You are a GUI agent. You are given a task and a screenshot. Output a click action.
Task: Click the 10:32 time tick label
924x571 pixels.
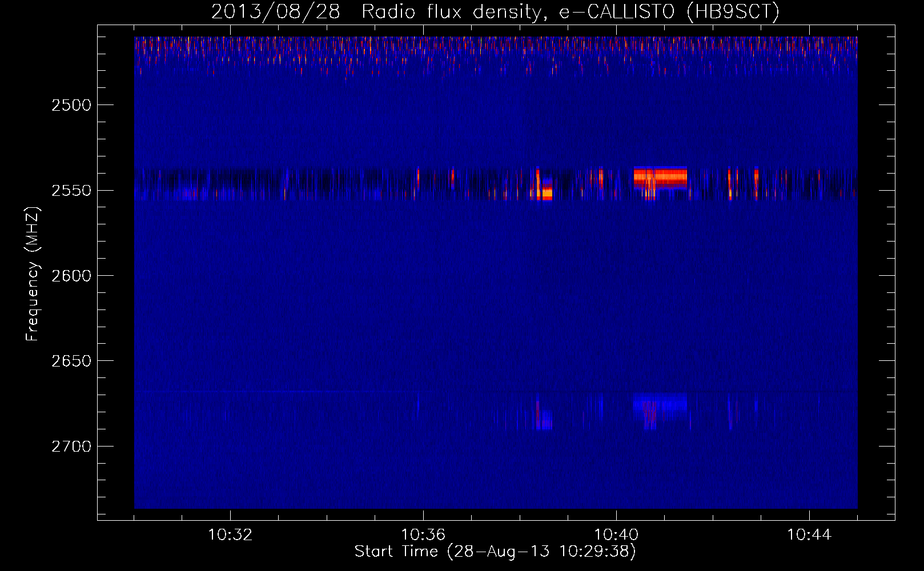pos(230,535)
